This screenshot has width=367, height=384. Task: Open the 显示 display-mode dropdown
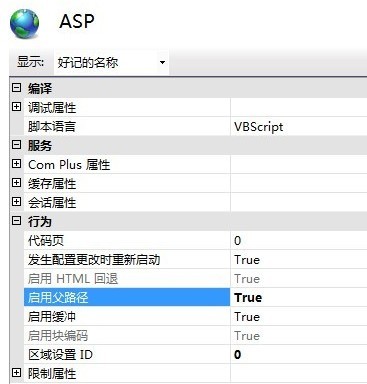tap(162, 62)
